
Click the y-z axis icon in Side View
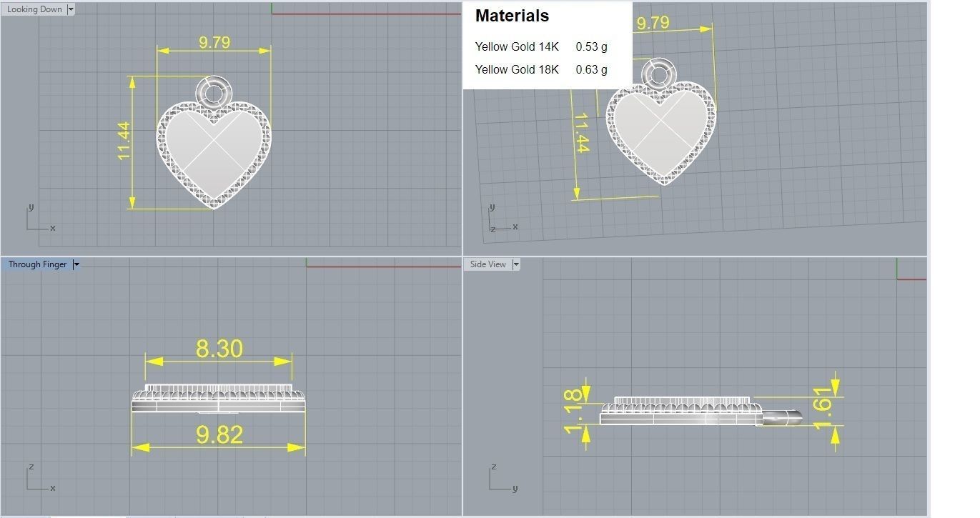point(503,478)
